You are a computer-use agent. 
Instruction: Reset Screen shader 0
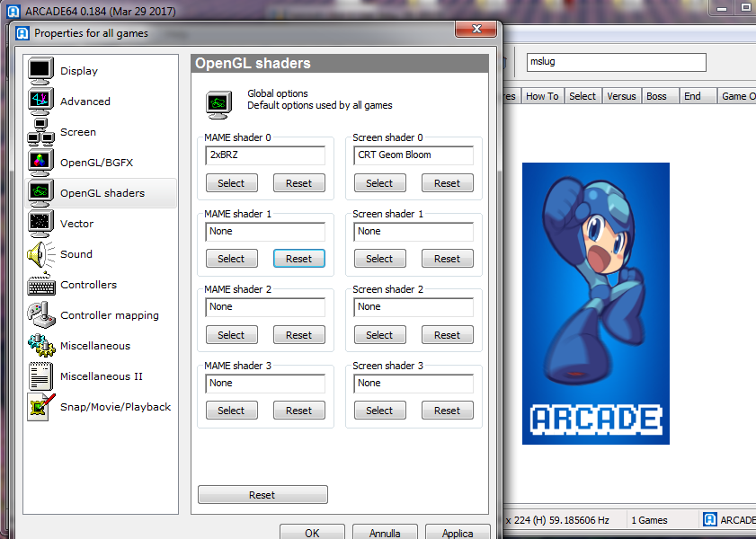tap(448, 183)
